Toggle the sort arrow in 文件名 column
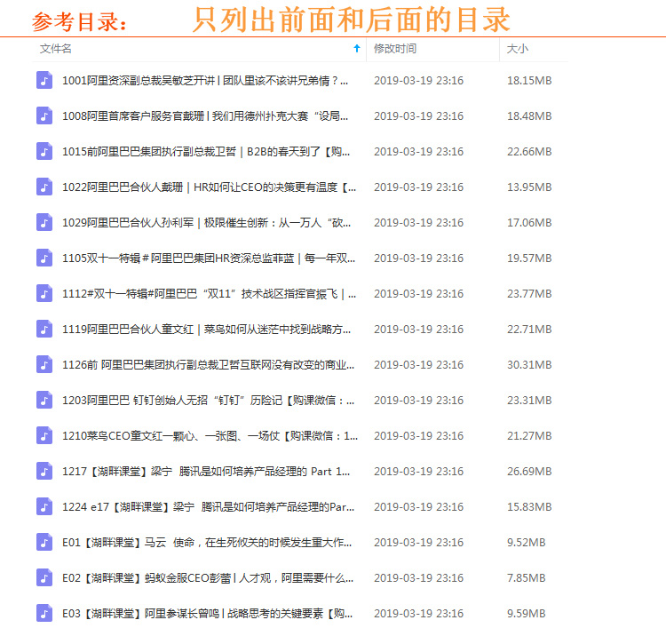The height and width of the screenshot is (644, 666). pyautogui.click(x=357, y=49)
